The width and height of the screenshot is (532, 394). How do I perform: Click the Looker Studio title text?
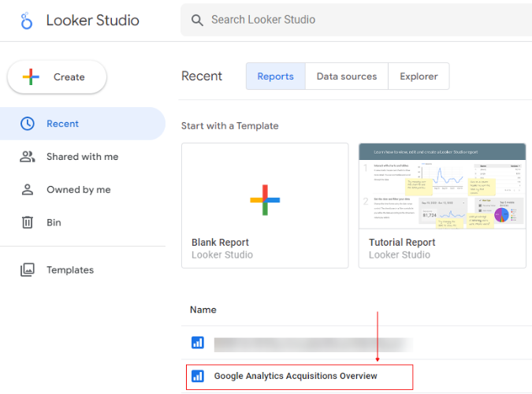(x=93, y=20)
